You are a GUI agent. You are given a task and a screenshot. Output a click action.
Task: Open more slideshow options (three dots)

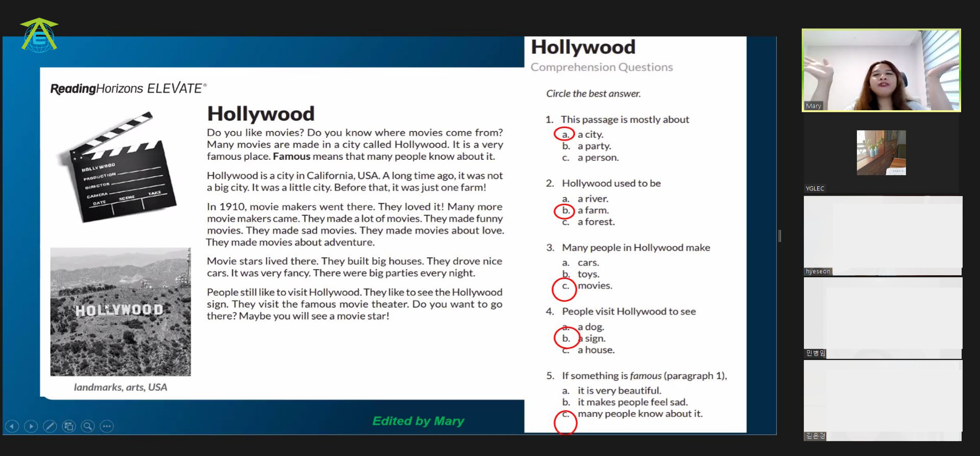tap(107, 426)
